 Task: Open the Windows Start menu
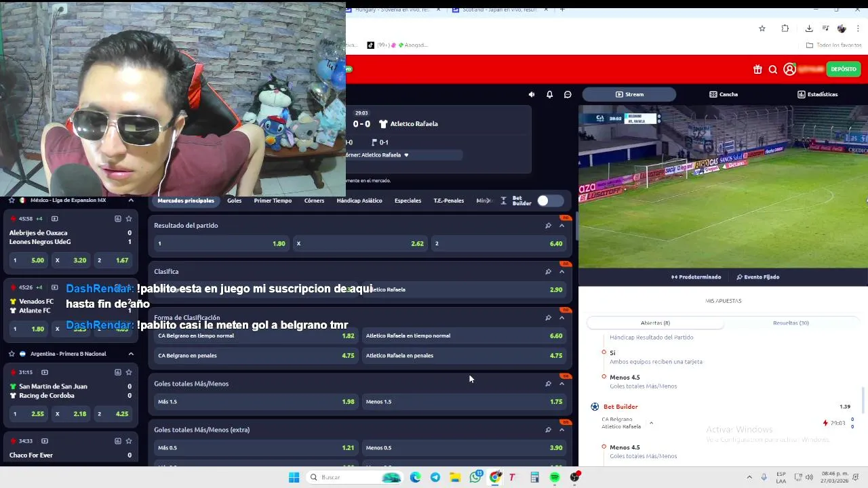click(x=294, y=477)
